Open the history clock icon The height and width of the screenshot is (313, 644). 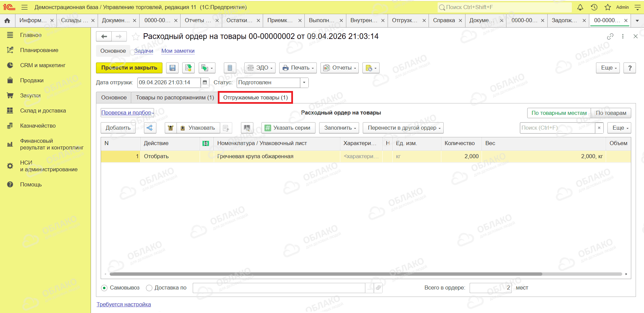tap(594, 7)
